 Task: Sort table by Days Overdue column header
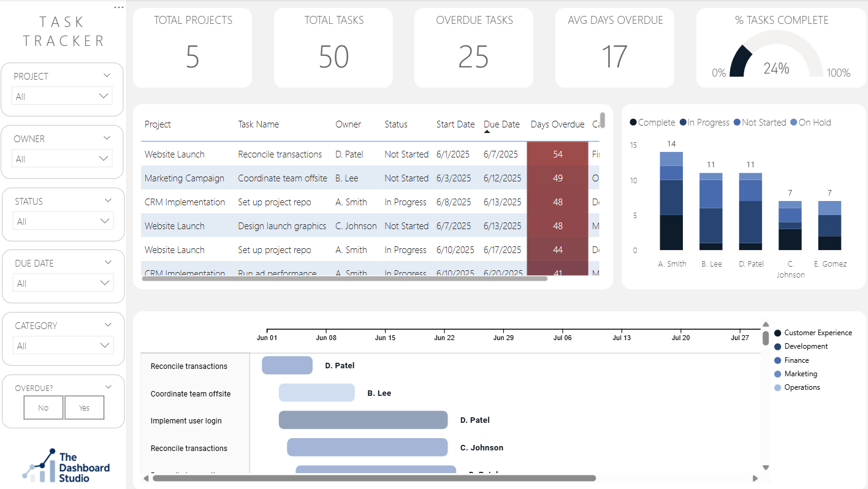[x=557, y=124]
